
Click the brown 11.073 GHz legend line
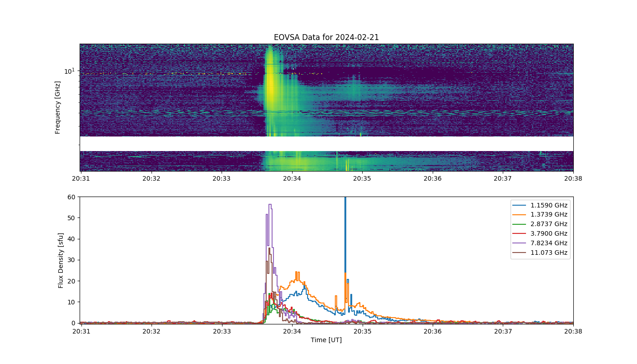click(x=520, y=253)
